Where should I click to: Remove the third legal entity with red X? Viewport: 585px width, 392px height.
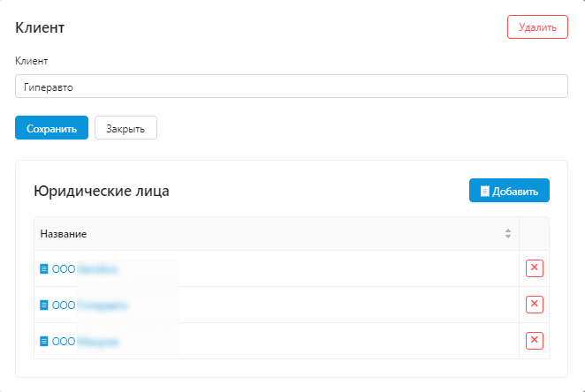pos(534,341)
